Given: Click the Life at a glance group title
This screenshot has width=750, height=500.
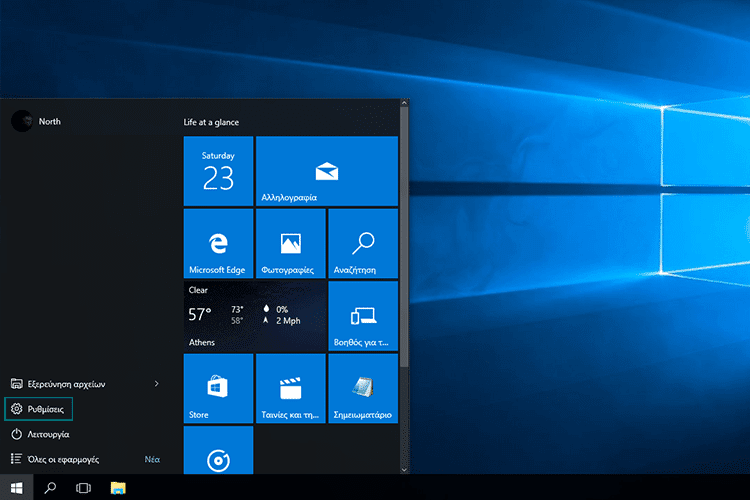Looking at the screenshot, I should pos(211,122).
